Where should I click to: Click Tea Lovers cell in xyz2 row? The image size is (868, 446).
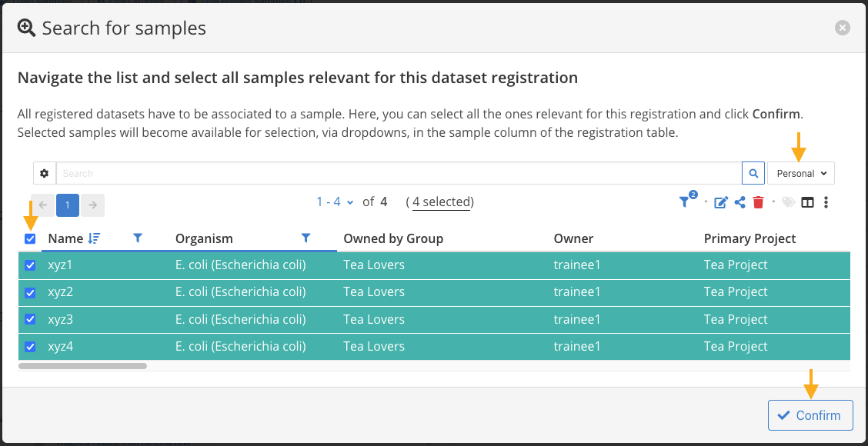[x=374, y=291]
